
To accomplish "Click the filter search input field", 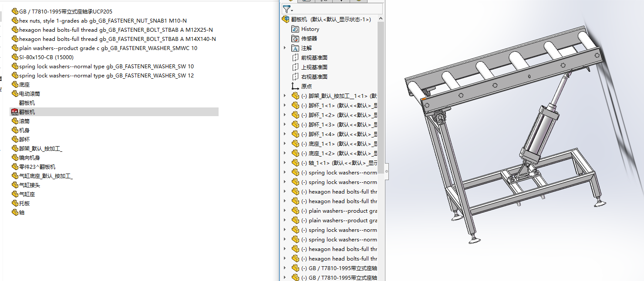I will [338, 9].
